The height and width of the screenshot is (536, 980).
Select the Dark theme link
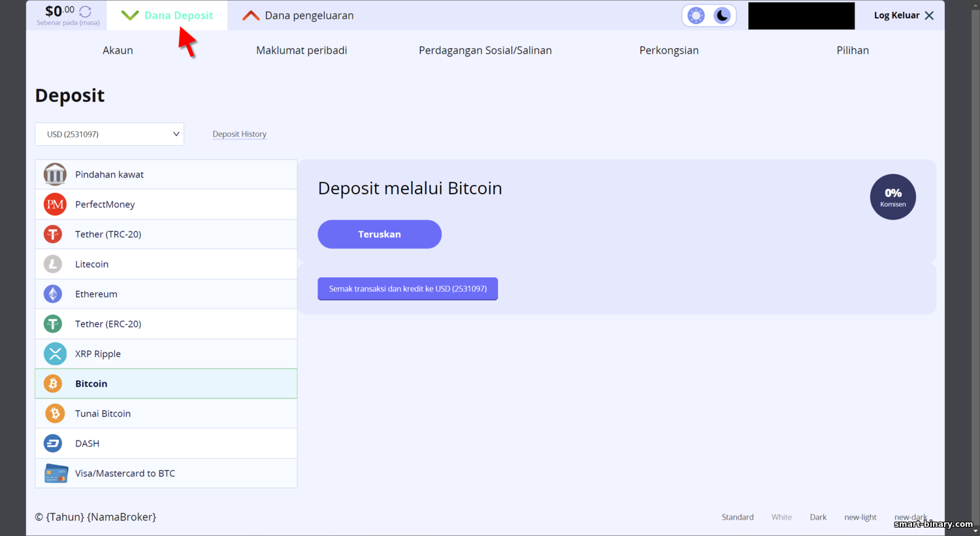click(x=818, y=517)
